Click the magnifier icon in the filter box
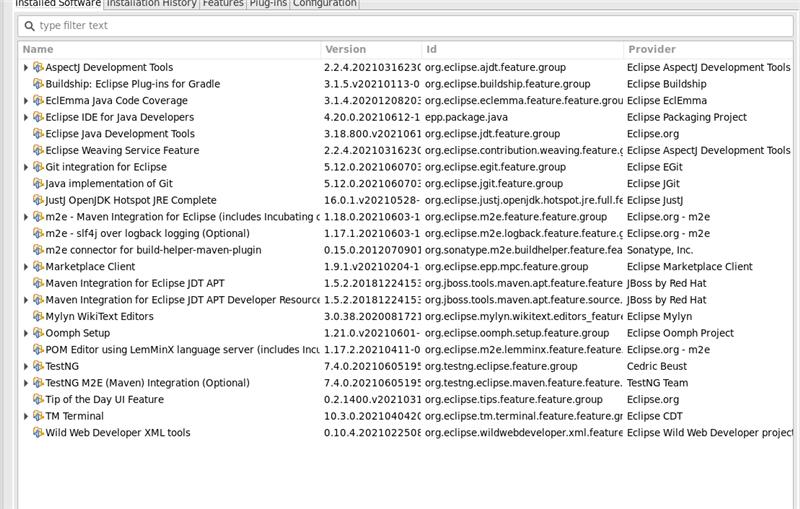Image resolution: width=800 pixels, height=509 pixels. 30,26
